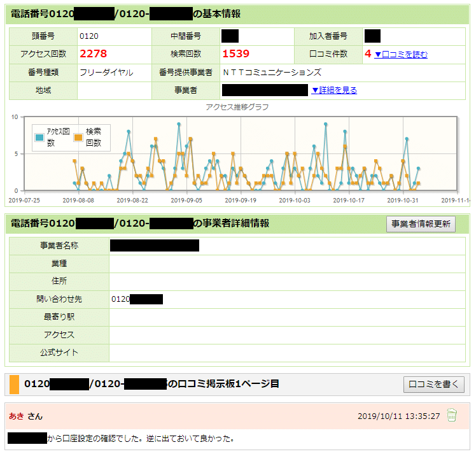Click the フリーダイヤル number type cell
This screenshot has width=476, height=454.
(x=114, y=73)
